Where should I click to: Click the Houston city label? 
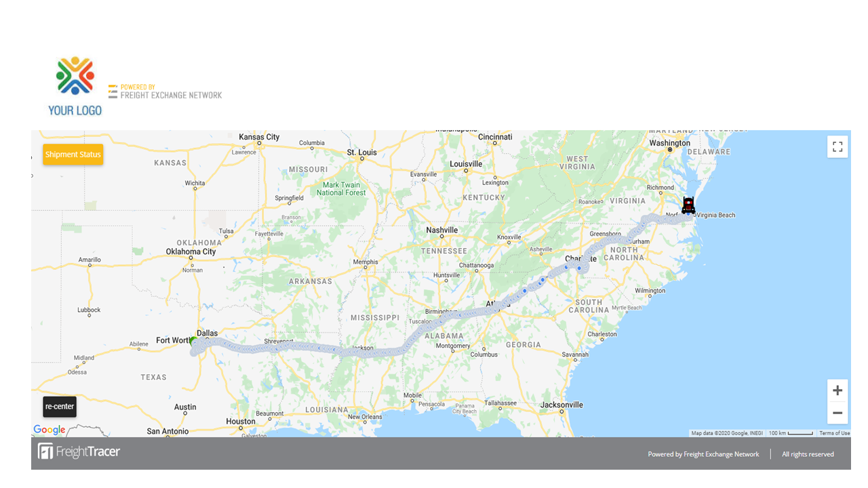pyautogui.click(x=241, y=421)
